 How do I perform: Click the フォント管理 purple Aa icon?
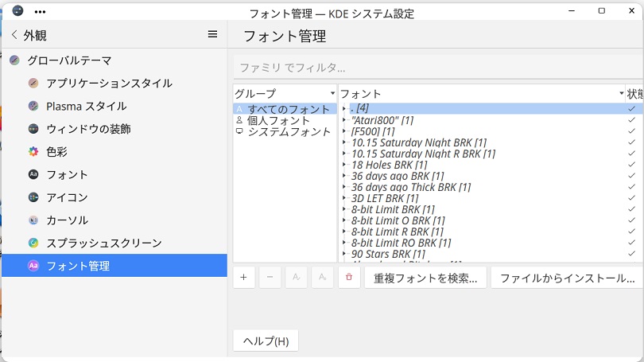(33, 266)
